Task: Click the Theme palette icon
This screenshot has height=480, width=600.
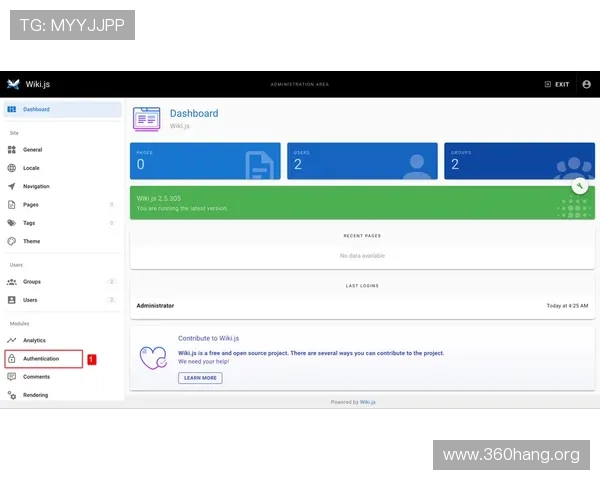Action: (x=12, y=241)
